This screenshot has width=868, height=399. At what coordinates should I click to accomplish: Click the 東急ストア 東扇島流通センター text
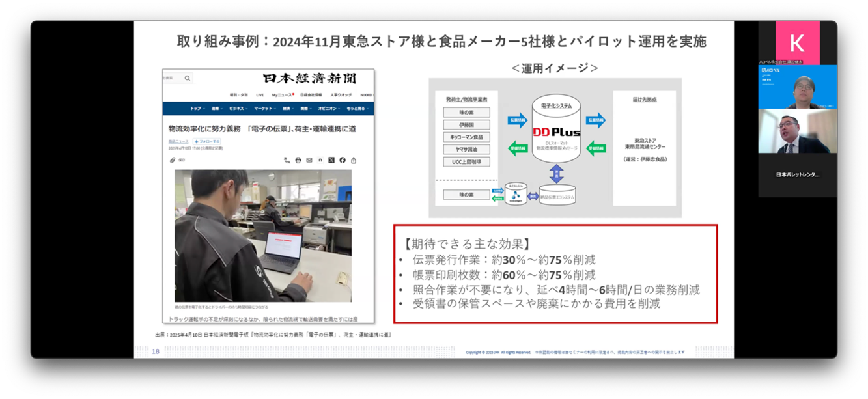tap(645, 144)
